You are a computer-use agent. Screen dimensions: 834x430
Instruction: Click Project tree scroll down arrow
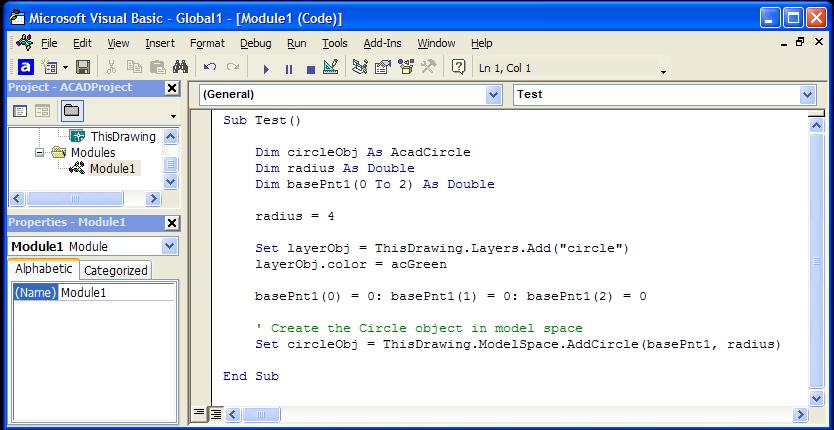[x=170, y=182]
